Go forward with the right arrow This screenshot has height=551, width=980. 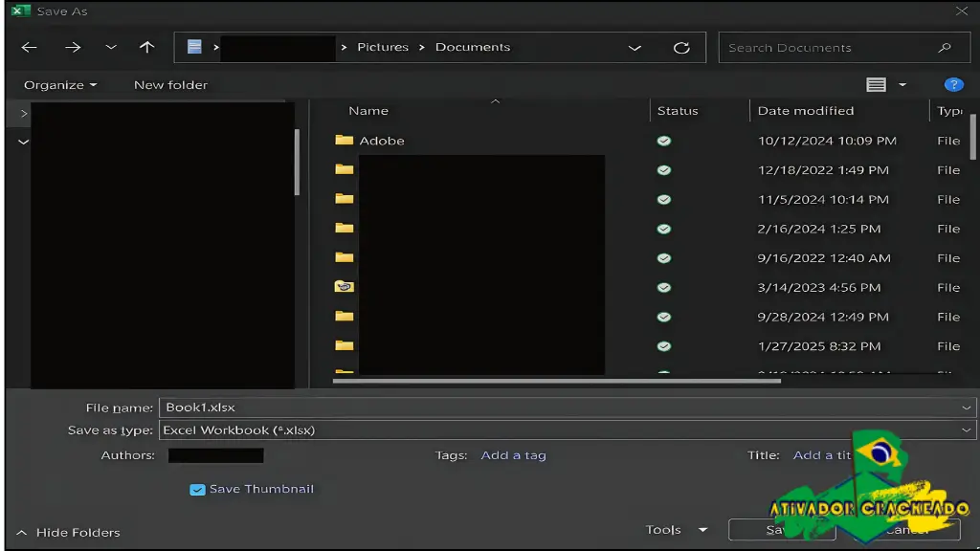tap(73, 48)
